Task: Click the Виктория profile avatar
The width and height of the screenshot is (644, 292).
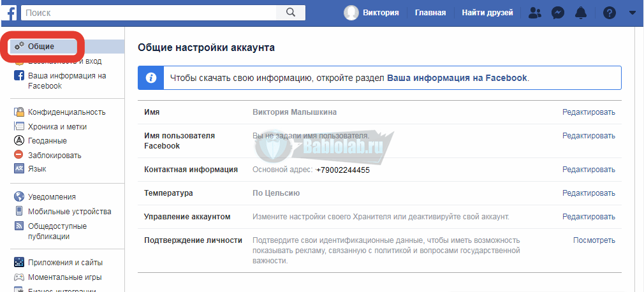Action: point(351,12)
